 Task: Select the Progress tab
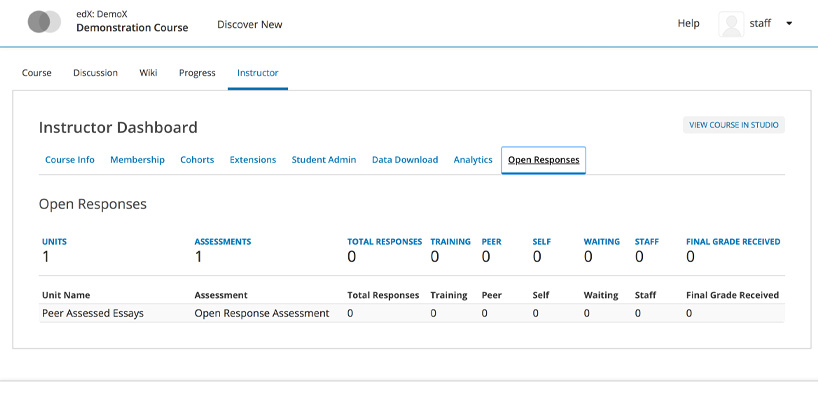click(197, 73)
